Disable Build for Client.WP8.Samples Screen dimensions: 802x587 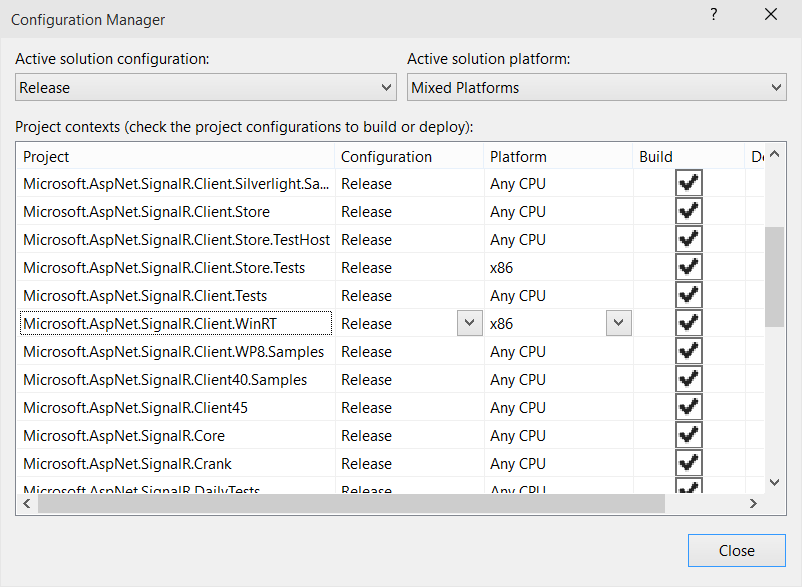[x=688, y=351]
